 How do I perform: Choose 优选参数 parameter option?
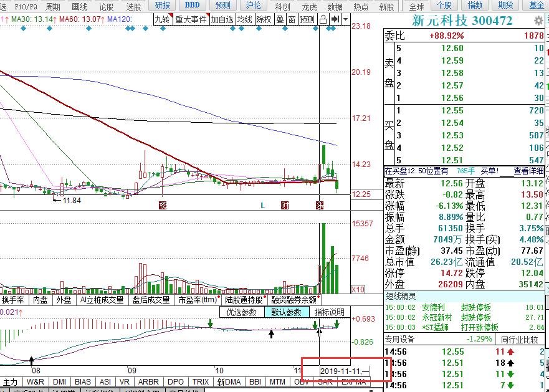point(242,312)
